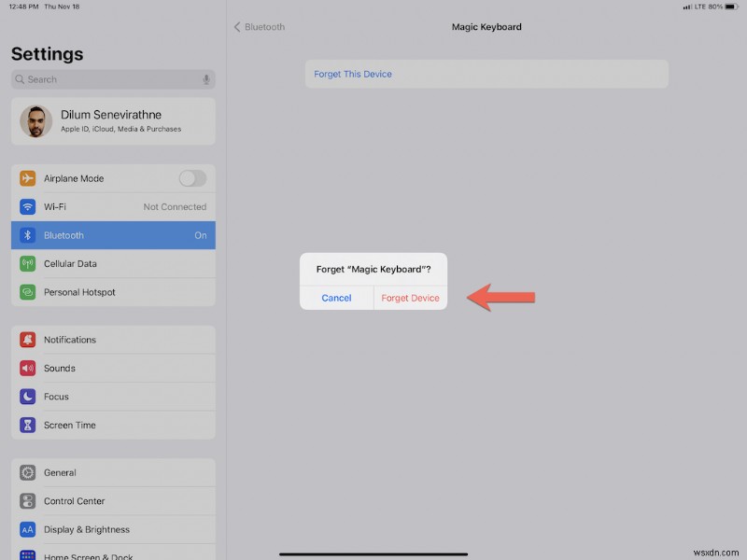This screenshot has height=560, width=747.
Task: Navigate back using the Bluetooth chevron
Action: click(x=238, y=27)
